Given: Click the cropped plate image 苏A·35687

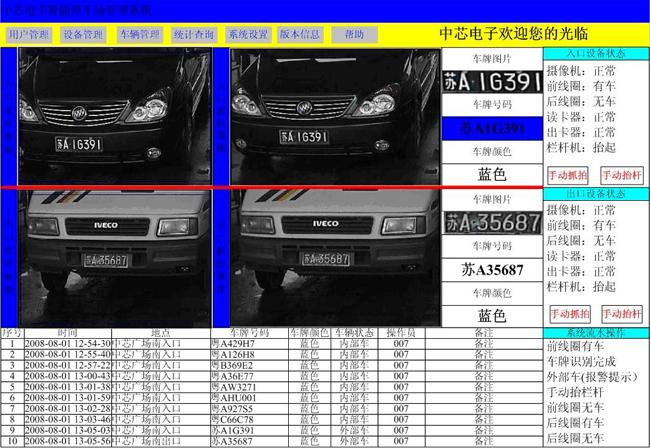Looking at the screenshot, I should [x=493, y=221].
